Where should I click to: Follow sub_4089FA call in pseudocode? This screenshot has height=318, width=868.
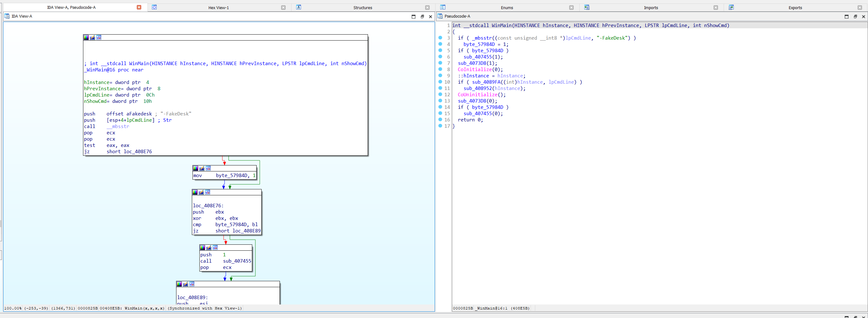pyautogui.click(x=486, y=82)
